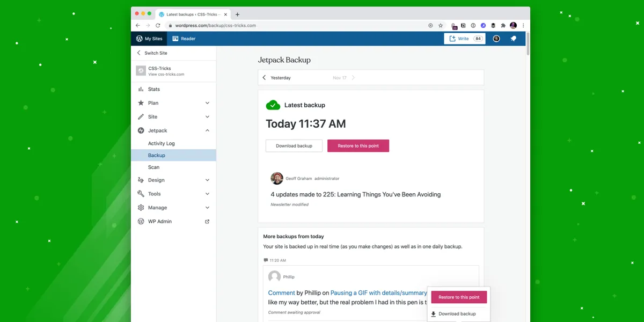Click the Buffer stacked-layers extension icon

[x=493, y=25]
